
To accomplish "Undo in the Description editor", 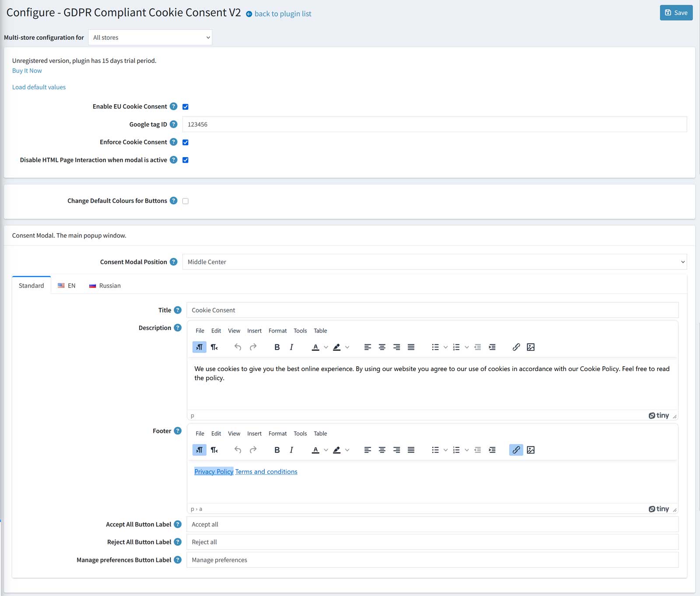I will tap(238, 347).
